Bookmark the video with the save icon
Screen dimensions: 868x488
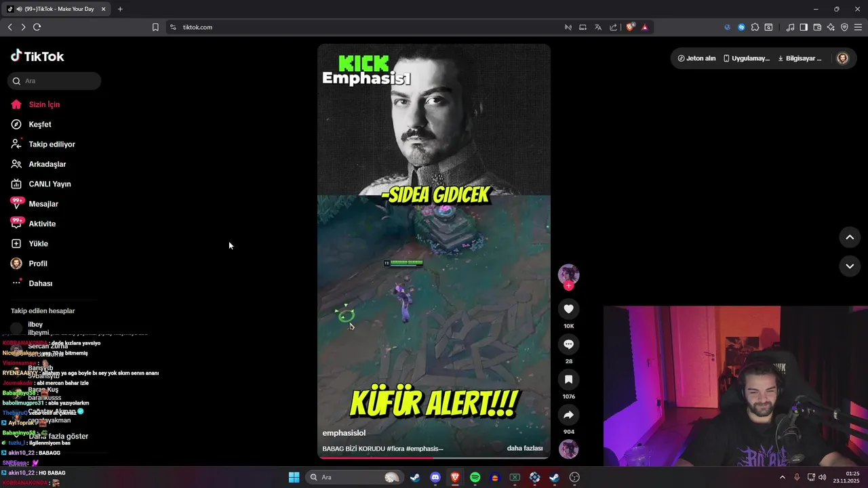tap(568, 380)
